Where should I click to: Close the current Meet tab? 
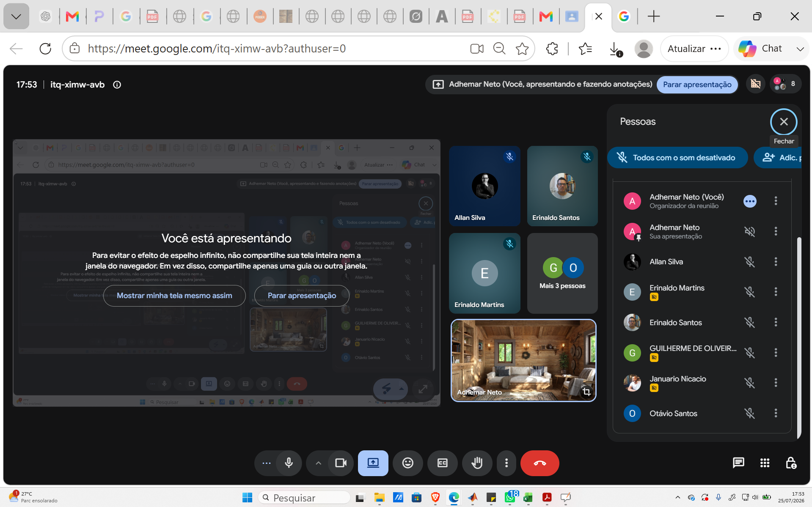pyautogui.click(x=598, y=16)
